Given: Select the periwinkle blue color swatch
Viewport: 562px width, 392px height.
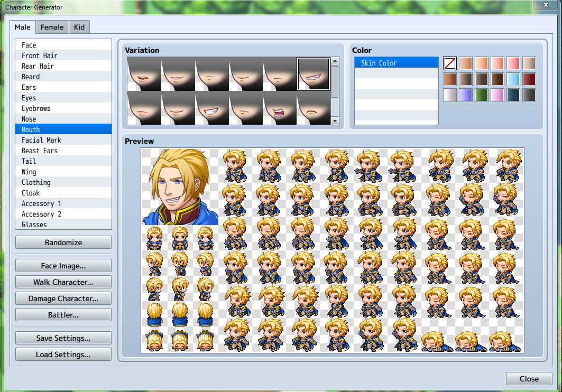Looking at the screenshot, I should (x=466, y=95).
